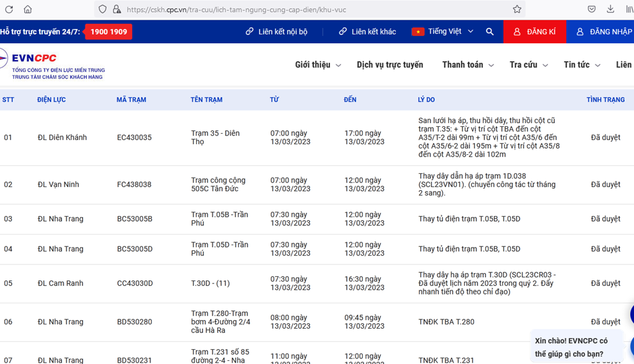Bookmark this page with the star icon
The height and width of the screenshot is (364, 634).
[517, 9]
